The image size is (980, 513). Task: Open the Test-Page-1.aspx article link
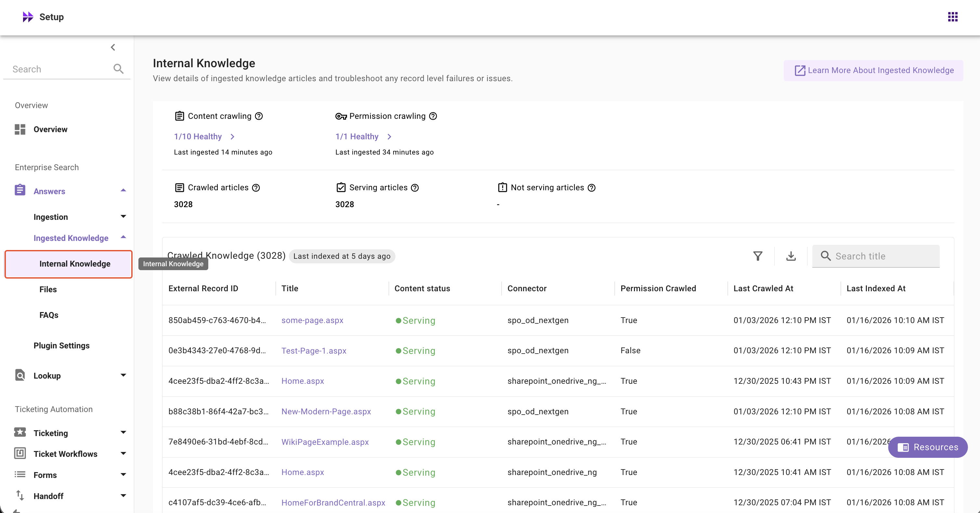pos(314,351)
